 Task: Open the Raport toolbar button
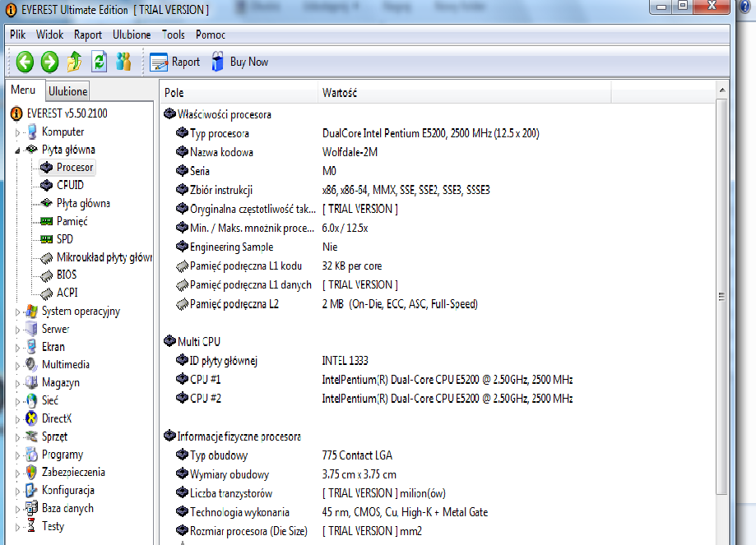coord(174,62)
